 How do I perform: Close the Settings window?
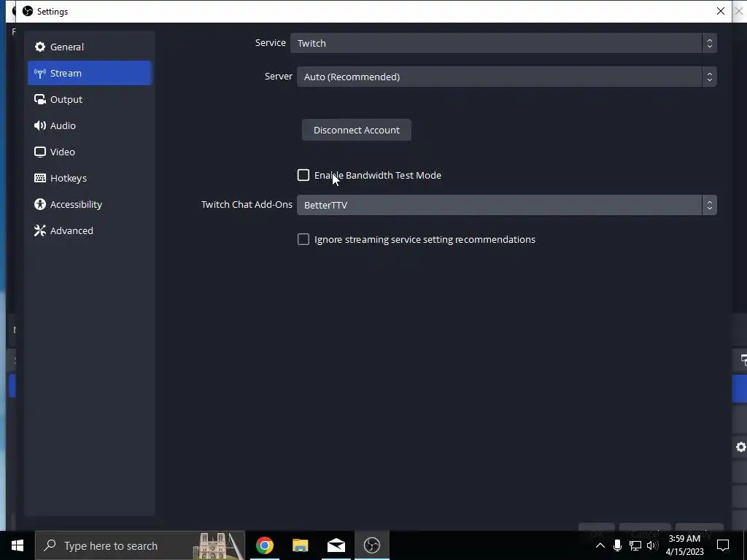(720, 11)
